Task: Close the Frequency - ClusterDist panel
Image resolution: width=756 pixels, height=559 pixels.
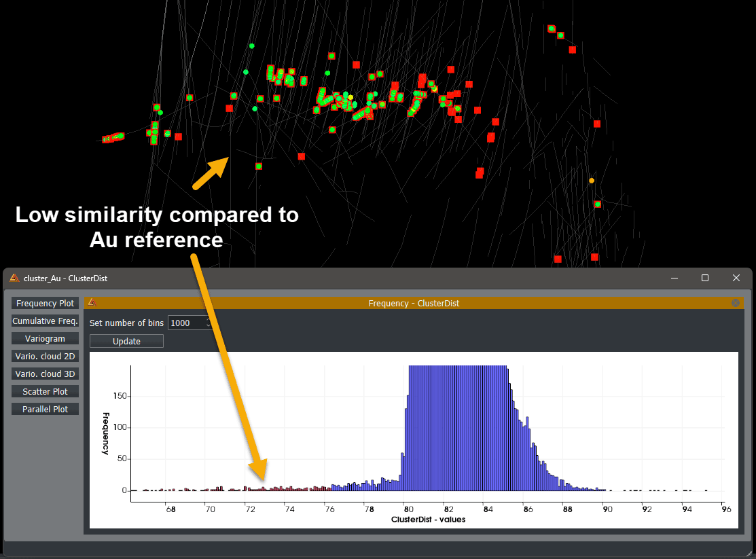Action: 736,303
